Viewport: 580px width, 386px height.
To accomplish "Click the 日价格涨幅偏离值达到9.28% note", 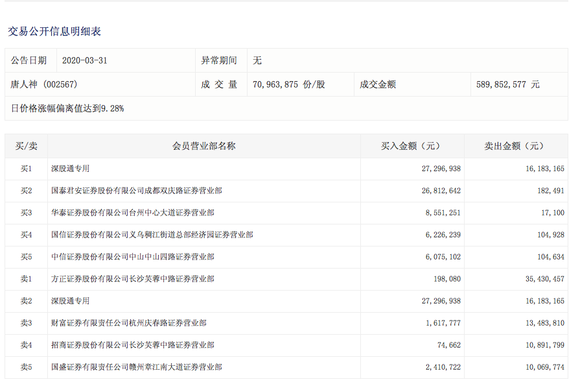I will (x=67, y=108).
